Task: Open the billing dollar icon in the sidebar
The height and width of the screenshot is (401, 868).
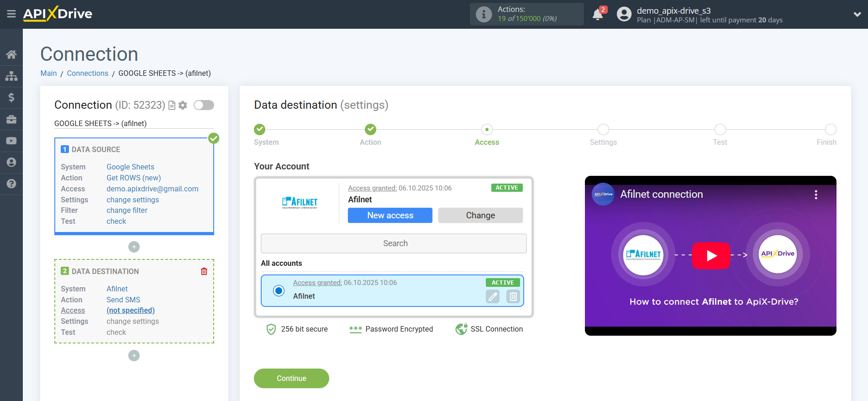Action: [11, 97]
